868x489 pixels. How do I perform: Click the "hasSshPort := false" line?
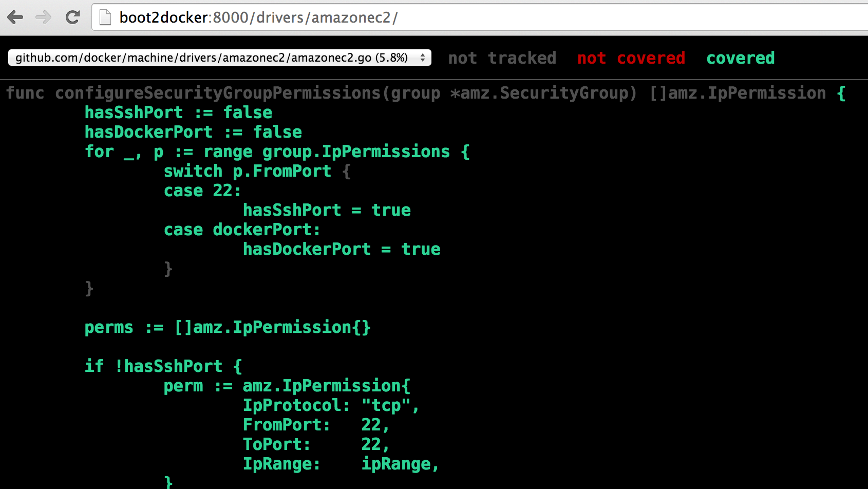pyautogui.click(x=178, y=112)
